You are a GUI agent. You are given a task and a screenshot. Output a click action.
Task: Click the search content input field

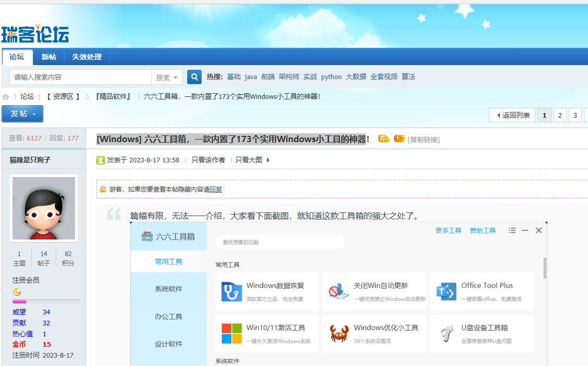pos(80,77)
